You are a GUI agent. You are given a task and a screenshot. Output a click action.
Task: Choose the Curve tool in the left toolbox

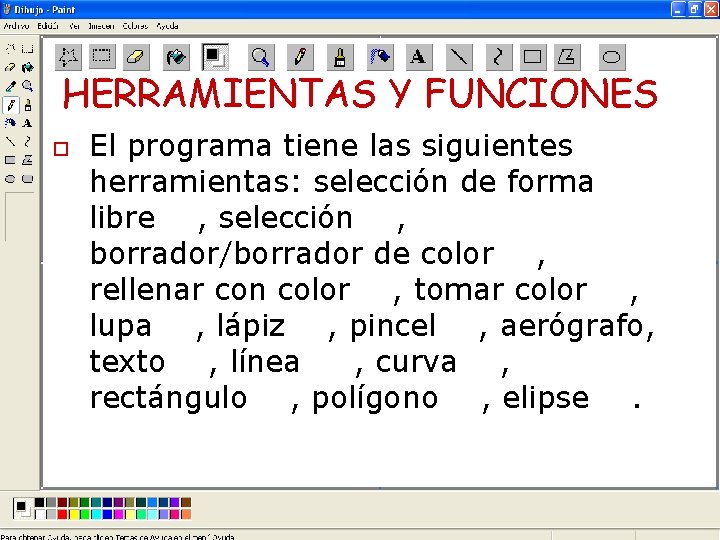28,141
